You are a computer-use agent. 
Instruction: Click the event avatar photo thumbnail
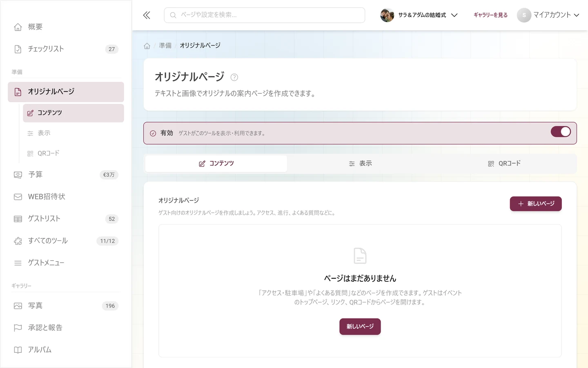(x=387, y=15)
